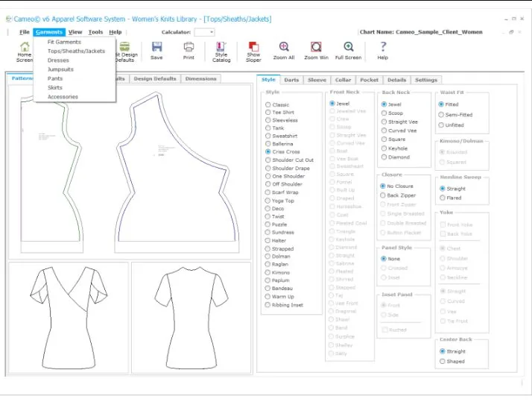Screen dimensions: 532x402
Task: Select Diamond back neck option
Action: click(x=384, y=157)
